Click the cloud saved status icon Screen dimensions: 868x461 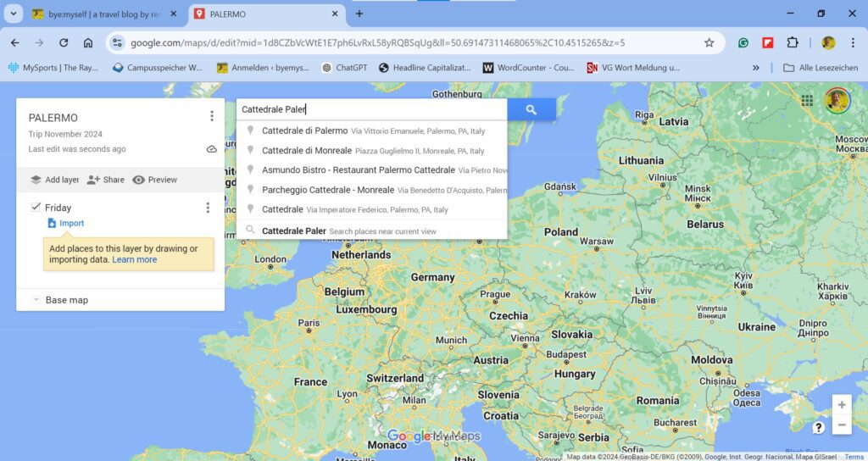(211, 149)
